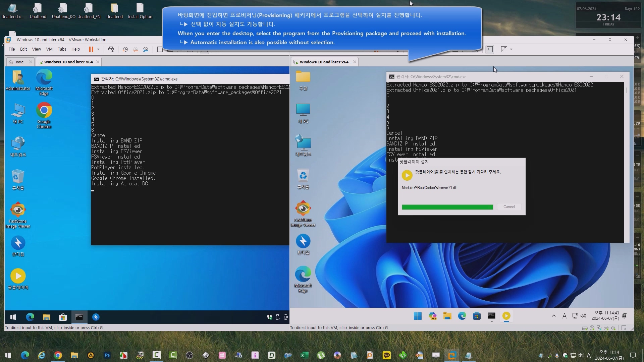The width and height of the screenshot is (644, 362).
Task: Click the scrollbar of the right cmd window
Action: coord(627,90)
